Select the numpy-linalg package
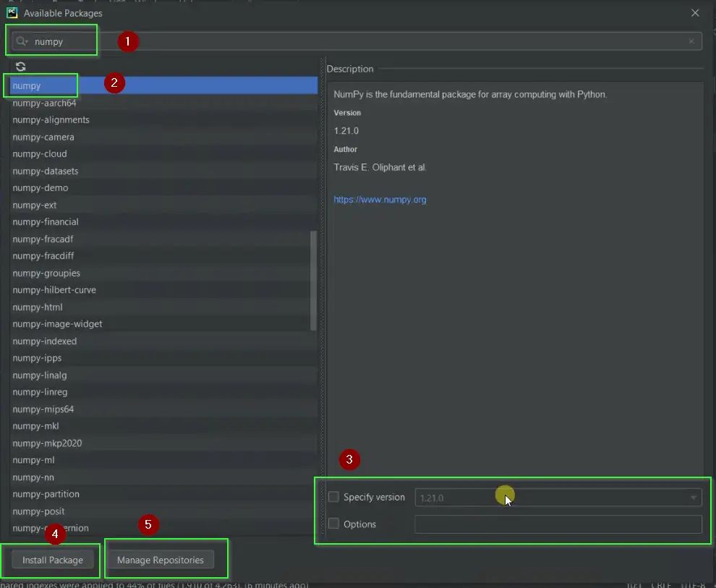Image resolution: width=716 pixels, height=588 pixels. [x=163, y=375]
